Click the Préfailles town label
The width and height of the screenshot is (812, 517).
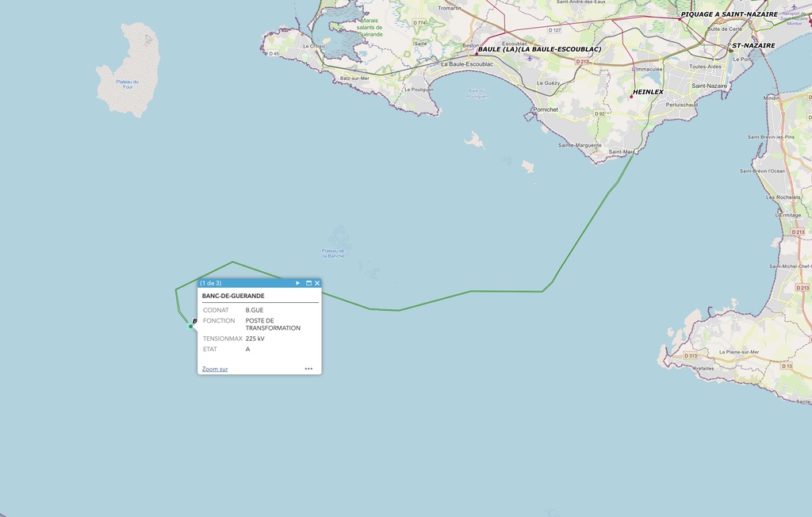tap(703, 369)
